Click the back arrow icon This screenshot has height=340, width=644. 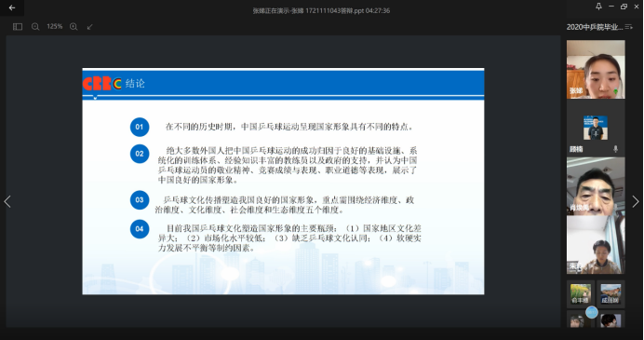point(12,7)
